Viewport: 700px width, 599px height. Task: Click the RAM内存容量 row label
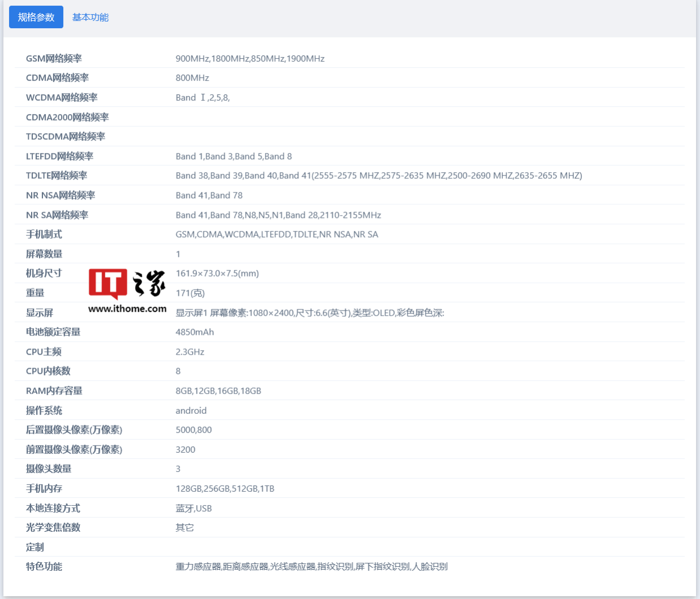pyautogui.click(x=54, y=391)
